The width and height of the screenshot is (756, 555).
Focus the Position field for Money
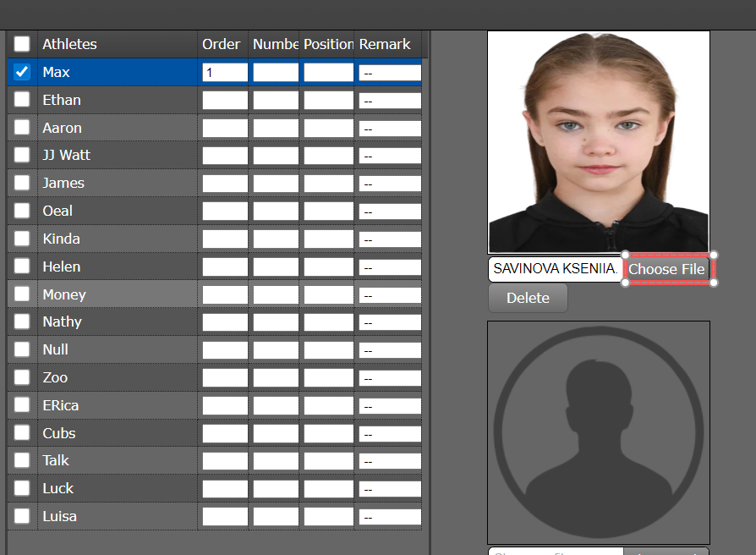328,294
